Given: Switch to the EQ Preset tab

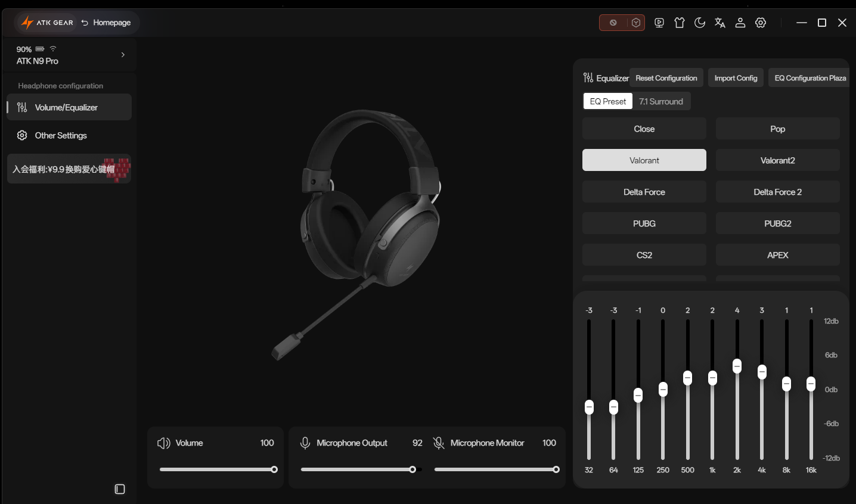Looking at the screenshot, I should [x=608, y=101].
